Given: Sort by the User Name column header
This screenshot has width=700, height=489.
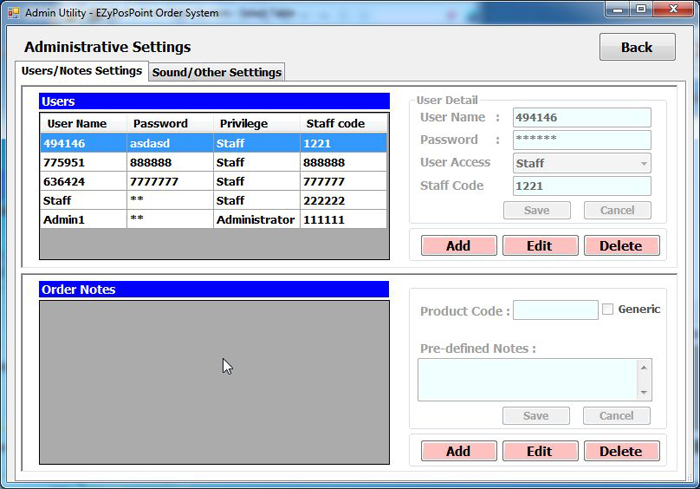Looking at the screenshot, I should click(83, 123).
